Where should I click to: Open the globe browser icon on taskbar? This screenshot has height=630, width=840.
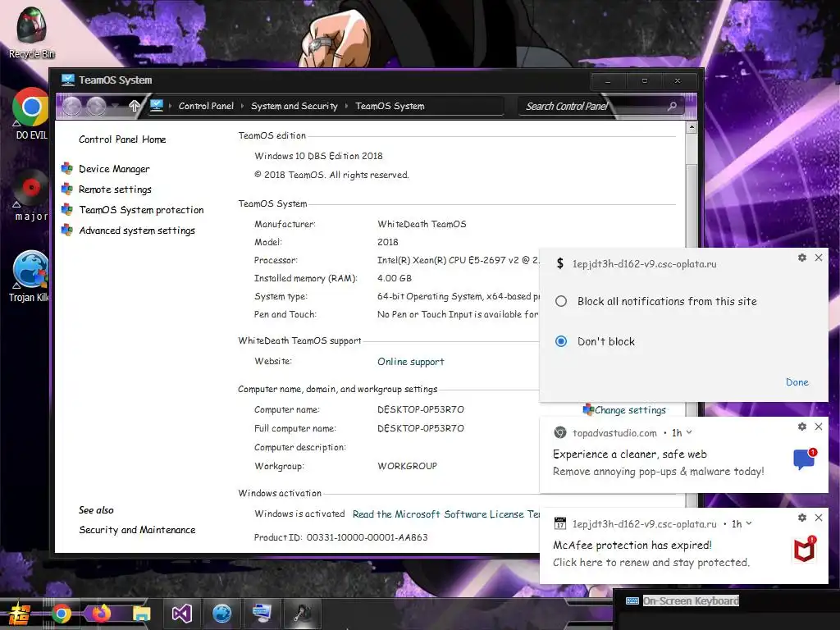tap(221, 614)
